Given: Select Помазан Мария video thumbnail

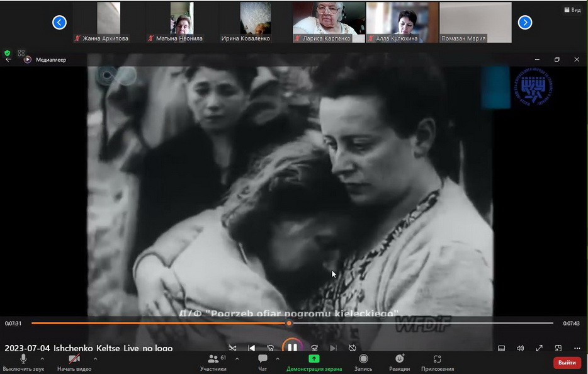Looking at the screenshot, I should click(x=475, y=22).
